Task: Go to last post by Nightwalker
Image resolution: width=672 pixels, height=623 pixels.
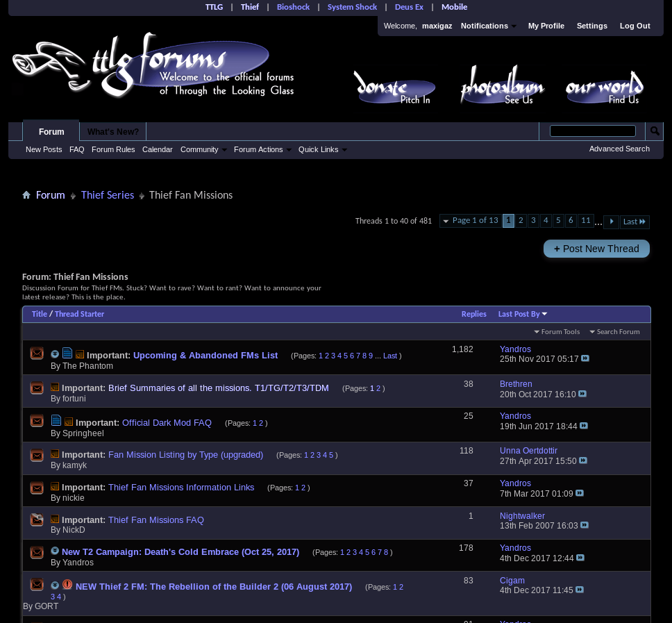Action: (585, 525)
